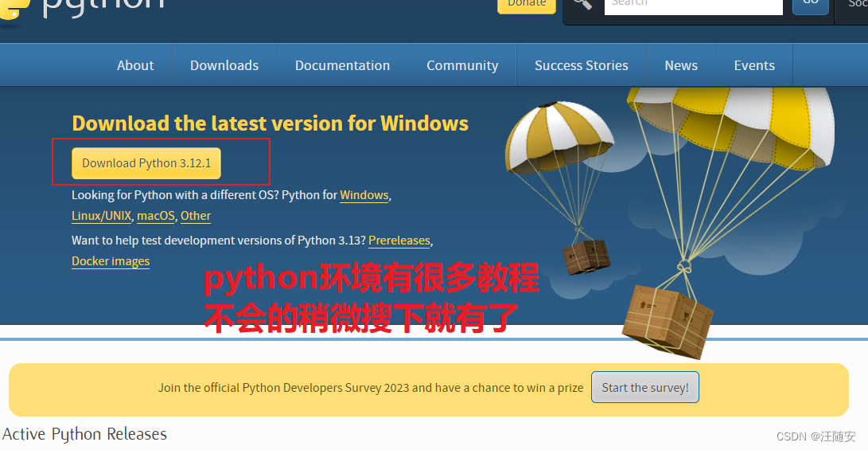Click the Python logo icon
The width and height of the screenshot is (868, 450).
(x=14, y=11)
